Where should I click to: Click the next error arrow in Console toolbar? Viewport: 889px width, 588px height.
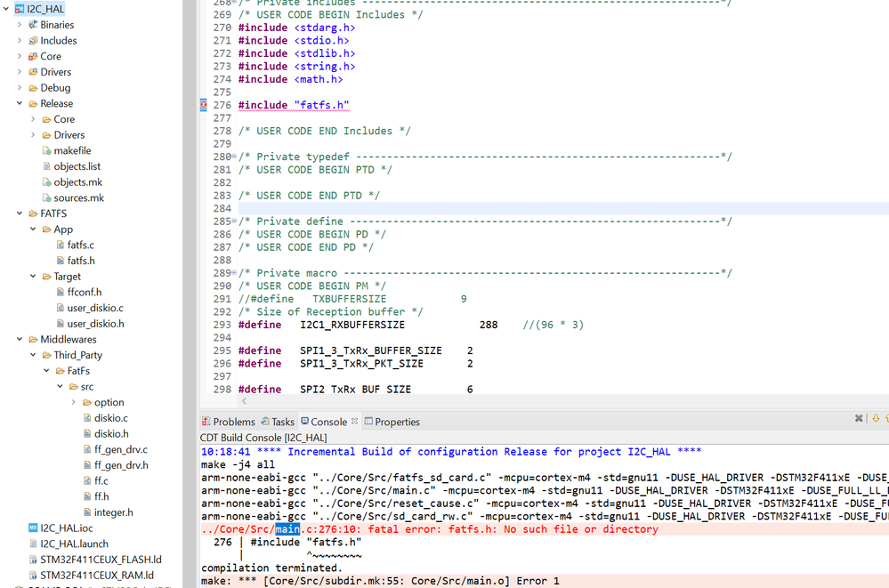pyautogui.click(x=876, y=418)
